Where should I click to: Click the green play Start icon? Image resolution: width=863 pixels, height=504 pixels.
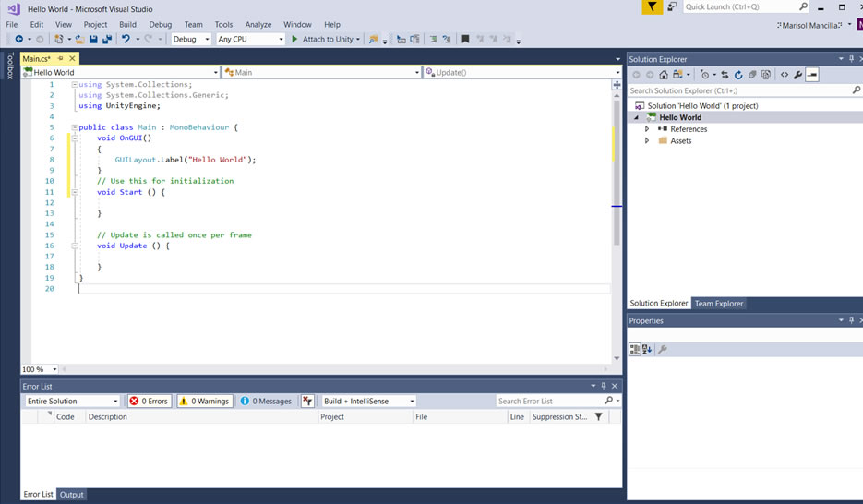(x=294, y=39)
